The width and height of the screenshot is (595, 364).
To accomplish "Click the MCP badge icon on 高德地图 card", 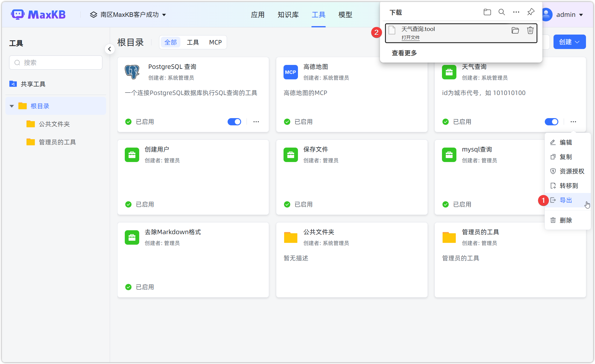I will click(x=290, y=72).
